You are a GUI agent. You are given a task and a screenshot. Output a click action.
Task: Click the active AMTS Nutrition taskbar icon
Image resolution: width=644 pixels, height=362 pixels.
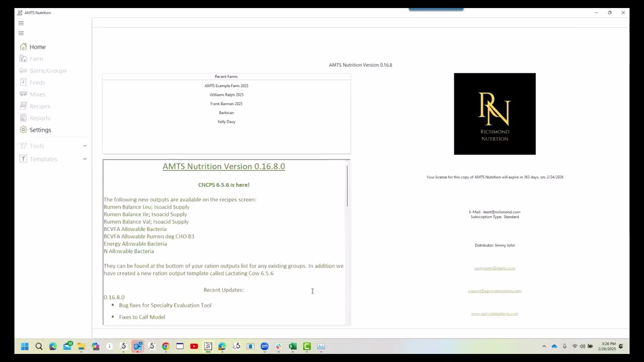coord(208,346)
